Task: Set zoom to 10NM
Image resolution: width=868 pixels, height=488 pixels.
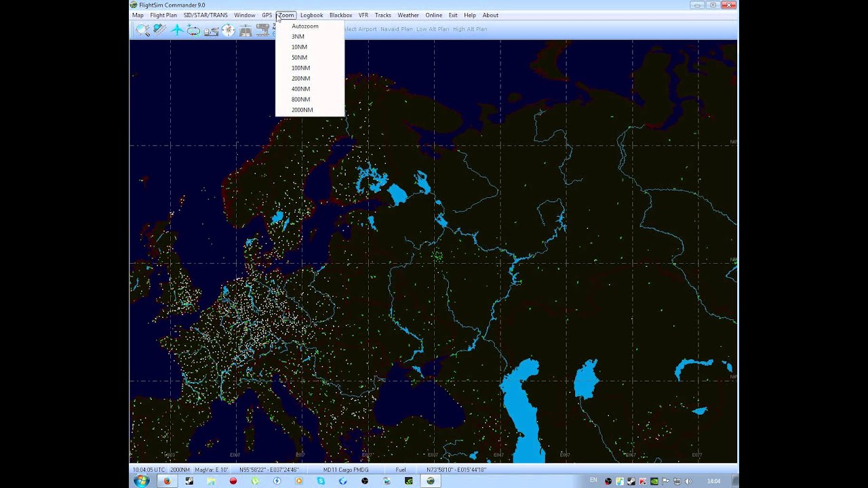Action: [310, 47]
